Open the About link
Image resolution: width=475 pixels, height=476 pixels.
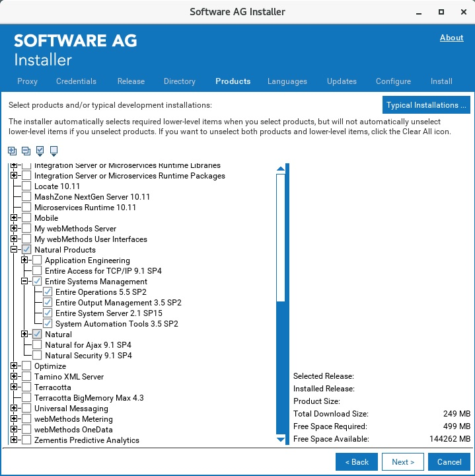(x=451, y=38)
